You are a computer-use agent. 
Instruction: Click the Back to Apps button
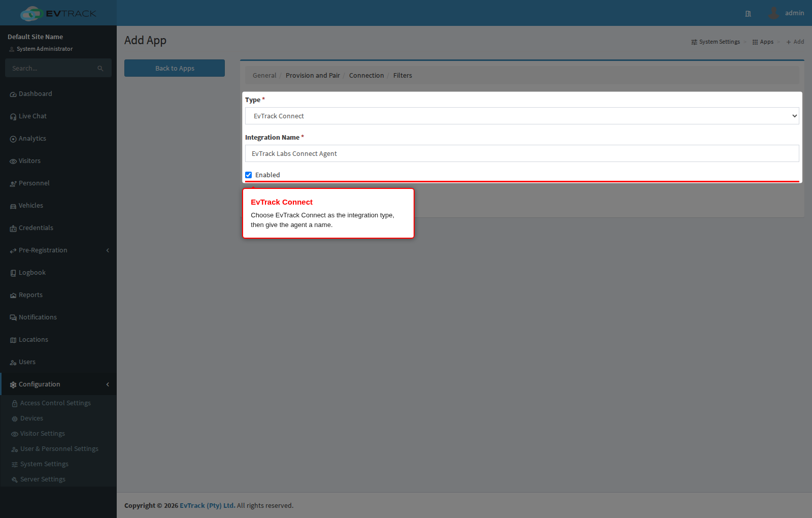(175, 68)
